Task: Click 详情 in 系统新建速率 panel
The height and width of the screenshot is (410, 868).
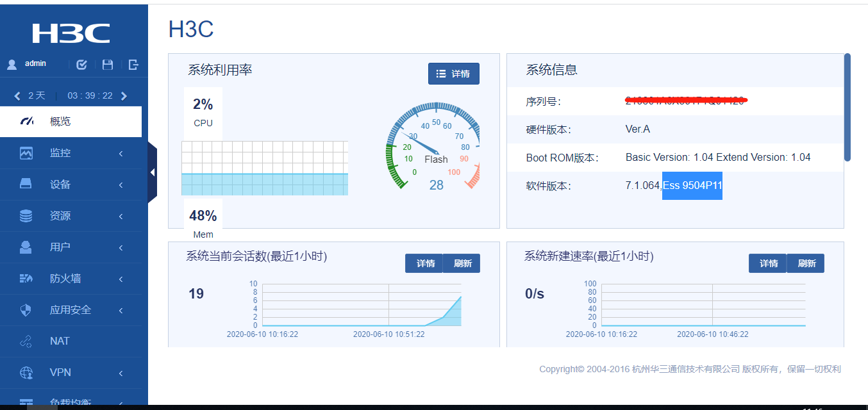Action: 768,263
